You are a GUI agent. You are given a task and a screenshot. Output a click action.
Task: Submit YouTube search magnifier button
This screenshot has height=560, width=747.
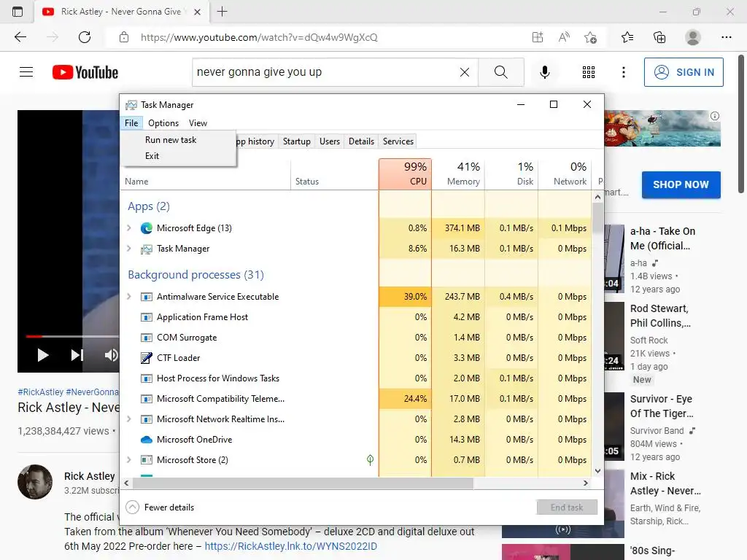pyautogui.click(x=500, y=72)
